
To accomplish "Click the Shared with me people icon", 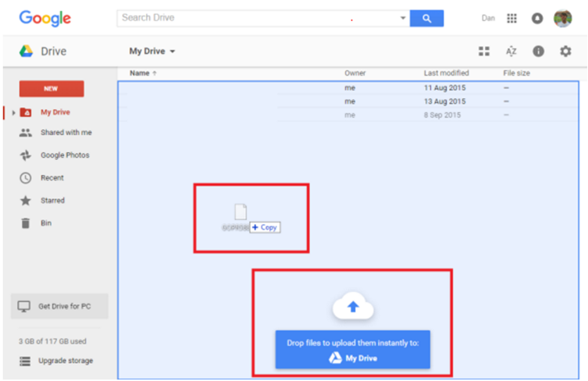I will pyautogui.click(x=26, y=133).
